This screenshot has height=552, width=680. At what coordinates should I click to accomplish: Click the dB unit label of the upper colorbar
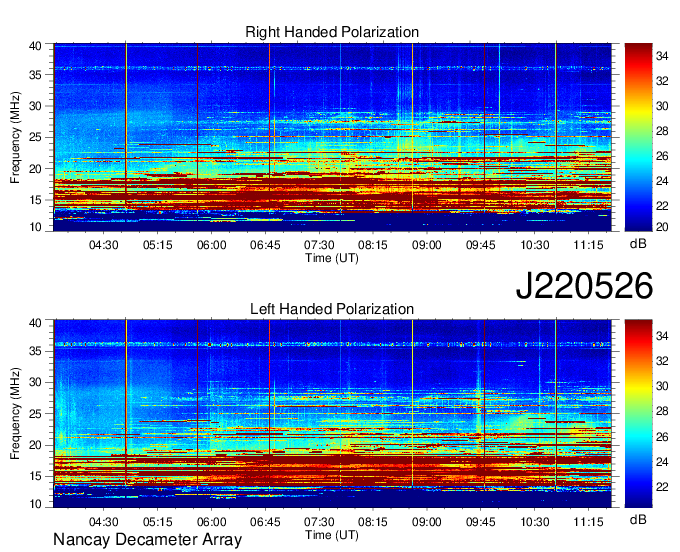tap(638, 244)
